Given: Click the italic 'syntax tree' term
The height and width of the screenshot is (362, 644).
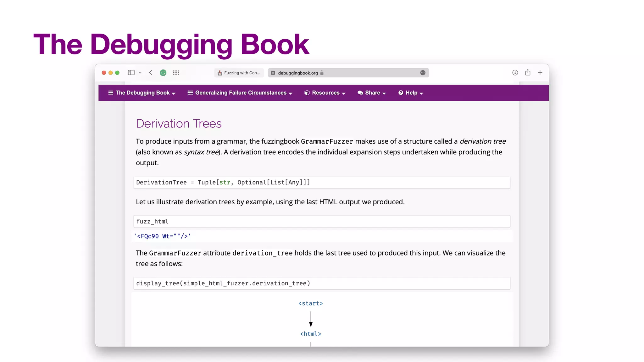Looking at the screenshot, I should point(201,152).
